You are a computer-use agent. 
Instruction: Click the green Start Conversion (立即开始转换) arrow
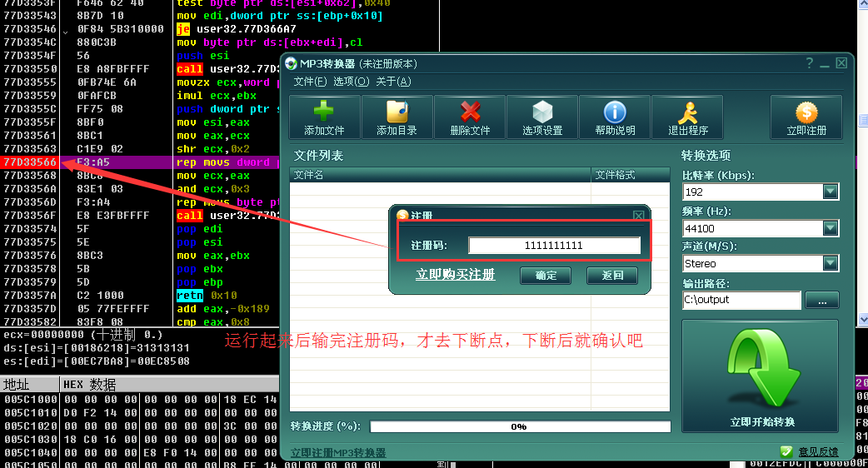pyautogui.click(x=761, y=376)
